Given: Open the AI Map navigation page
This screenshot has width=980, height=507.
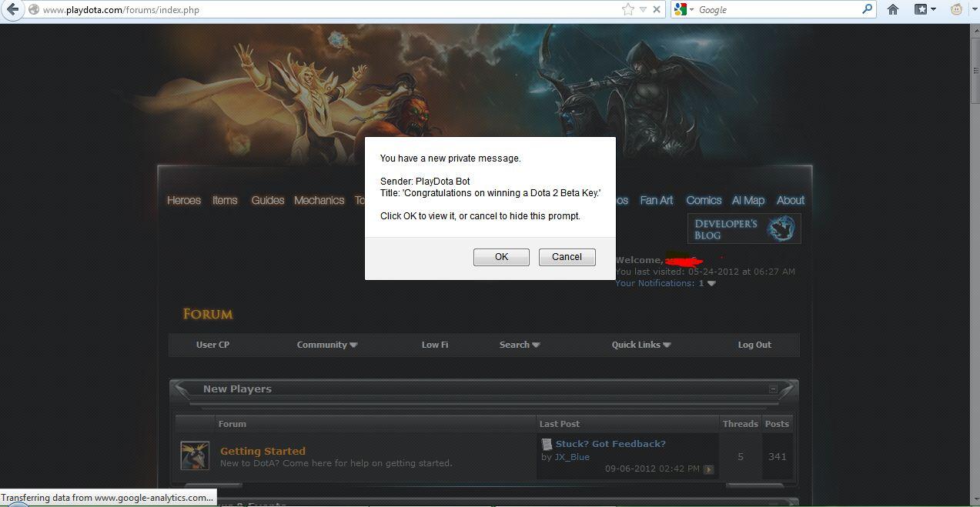Looking at the screenshot, I should click(x=748, y=200).
